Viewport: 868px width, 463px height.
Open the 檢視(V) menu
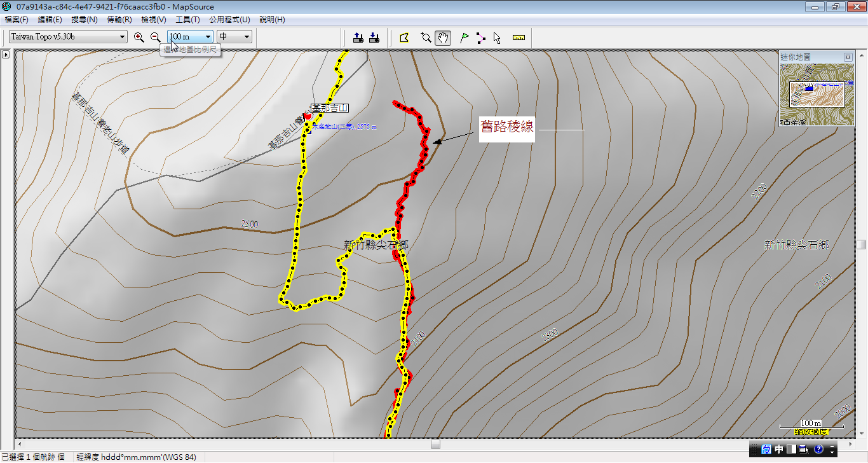tap(154, 20)
